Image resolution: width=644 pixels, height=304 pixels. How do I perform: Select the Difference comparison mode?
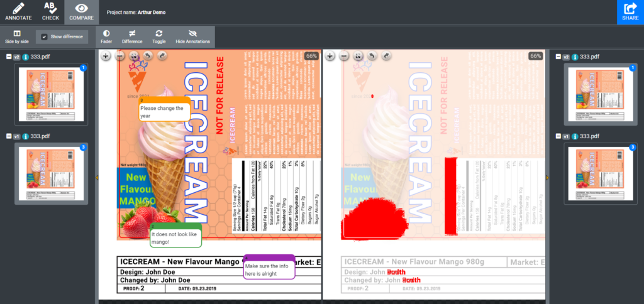(132, 37)
